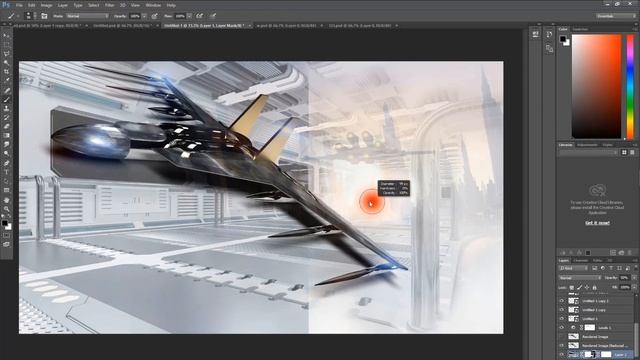Open the layer Opacity dropdown arrow
The image size is (640, 360).
tap(634, 278)
